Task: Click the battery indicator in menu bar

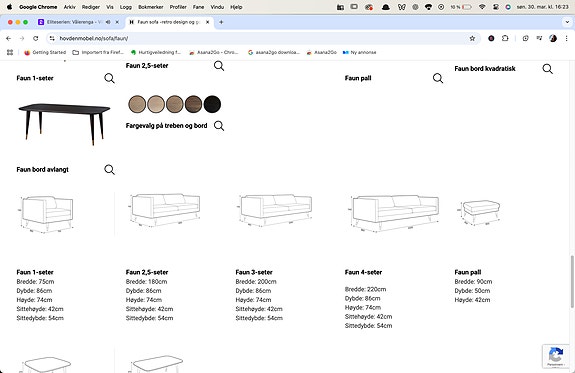Action: pos(461,7)
